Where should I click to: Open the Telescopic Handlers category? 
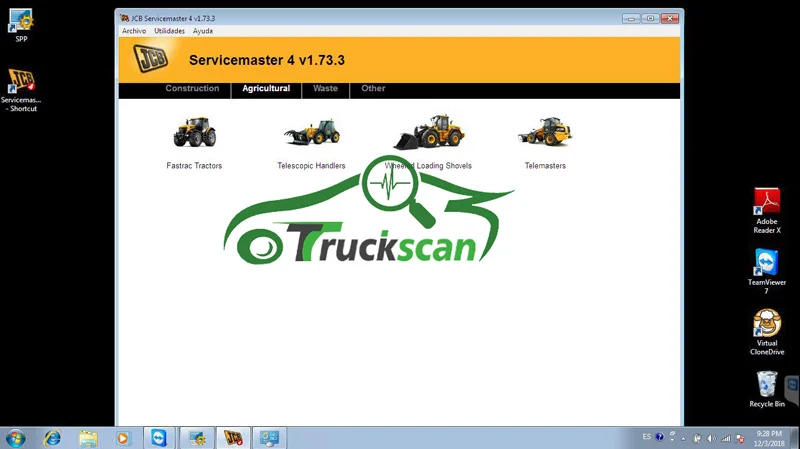(x=312, y=132)
